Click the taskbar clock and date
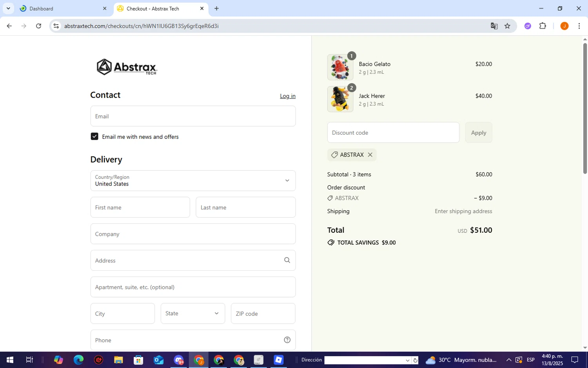Image resolution: width=588 pixels, height=368 pixels. click(x=552, y=360)
